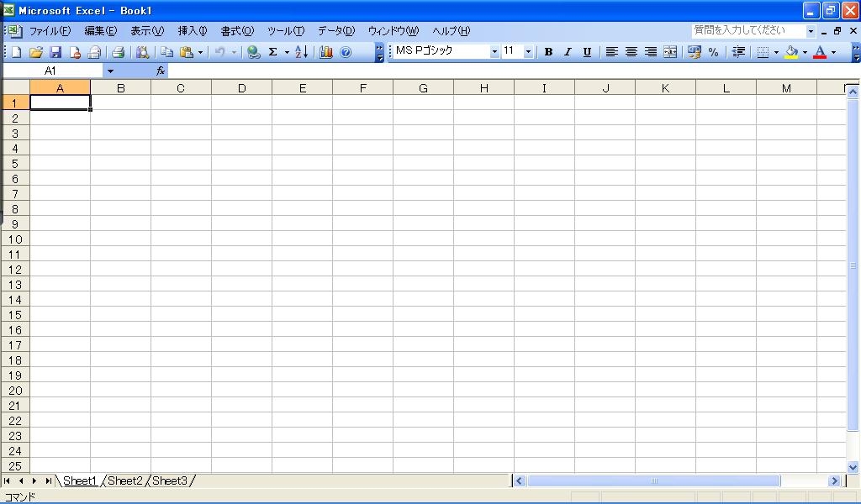Click the Permission document icon

click(x=75, y=52)
